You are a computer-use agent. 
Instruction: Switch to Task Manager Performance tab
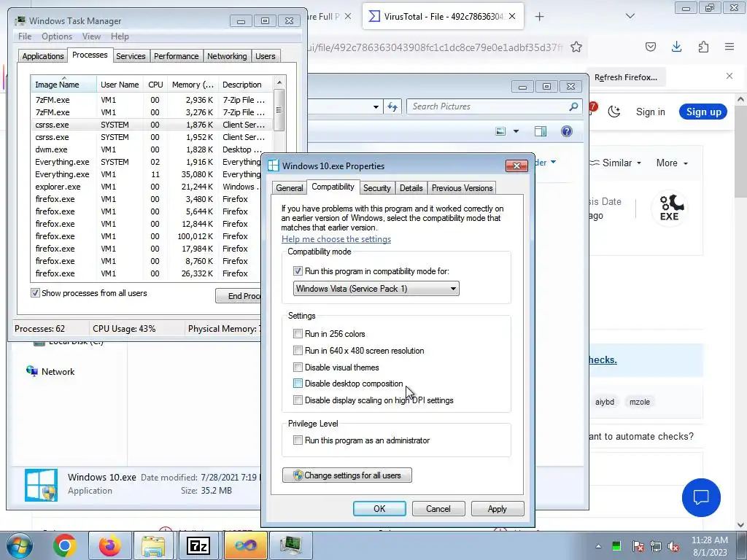(177, 56)
